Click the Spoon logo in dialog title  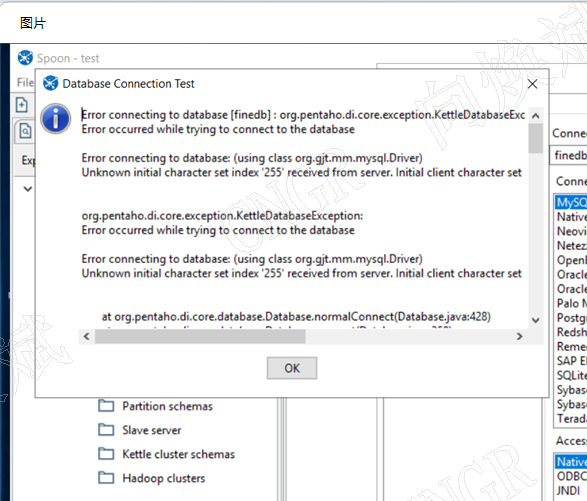[x=51, y=84]
